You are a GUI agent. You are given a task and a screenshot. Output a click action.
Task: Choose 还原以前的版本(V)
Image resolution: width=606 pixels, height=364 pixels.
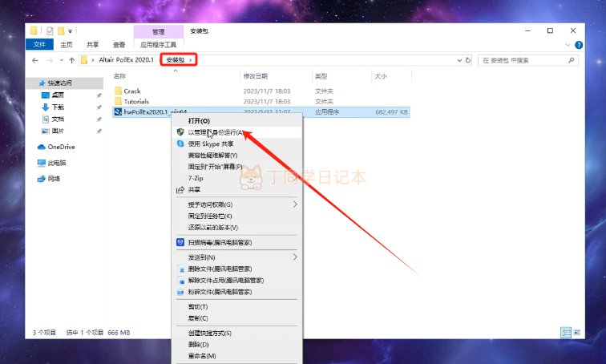point(236,228)
